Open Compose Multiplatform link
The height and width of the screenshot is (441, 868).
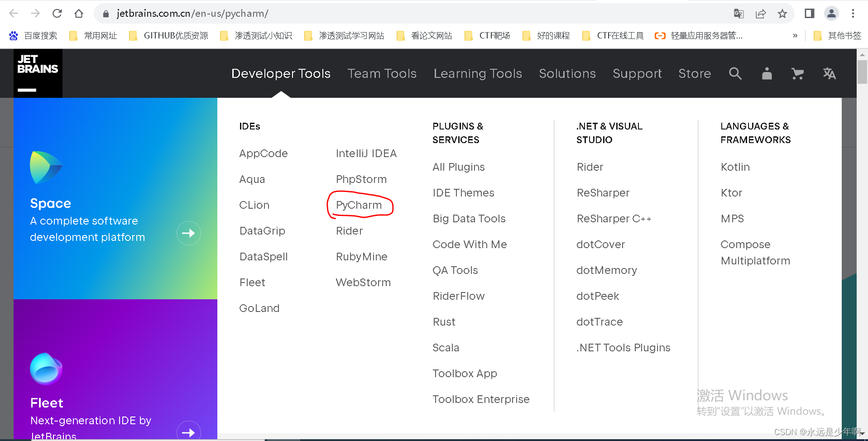click(x=755, y=253)
